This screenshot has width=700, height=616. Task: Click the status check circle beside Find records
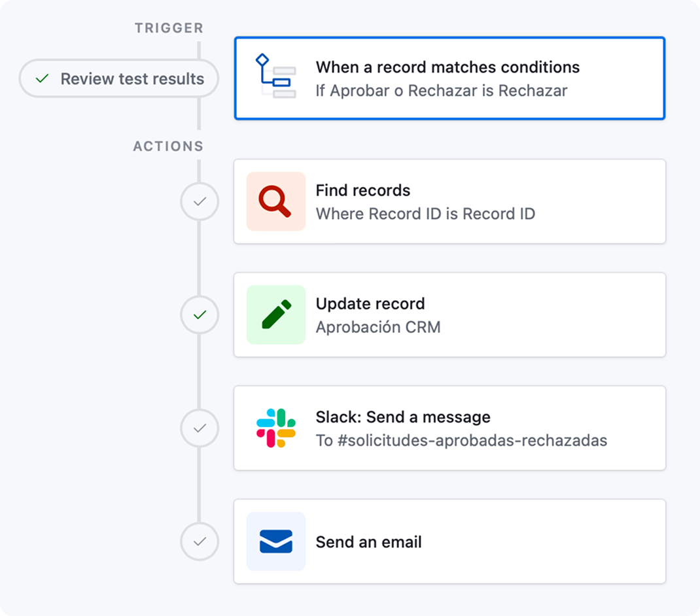(x=200, y=202)
